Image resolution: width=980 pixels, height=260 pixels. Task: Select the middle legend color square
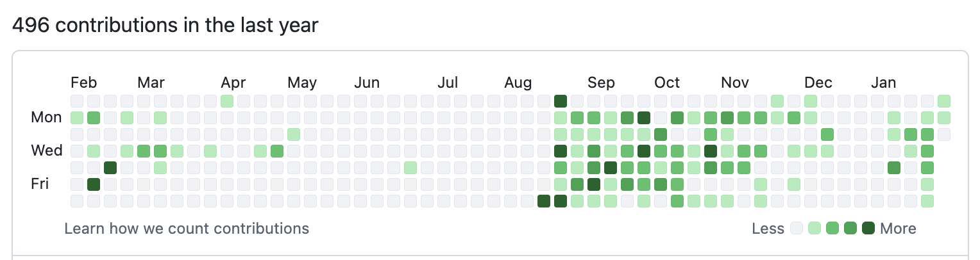click(833, 228)
